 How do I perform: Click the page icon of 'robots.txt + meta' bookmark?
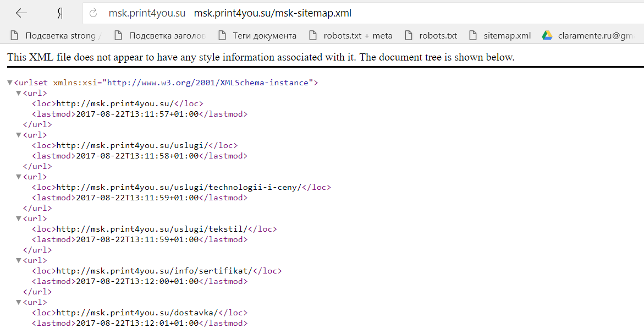tap(313, 35)
